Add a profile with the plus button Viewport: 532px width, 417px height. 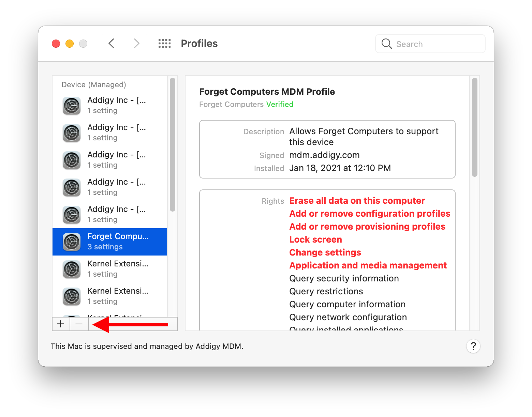pyautogui.click(x=61, y=324)
